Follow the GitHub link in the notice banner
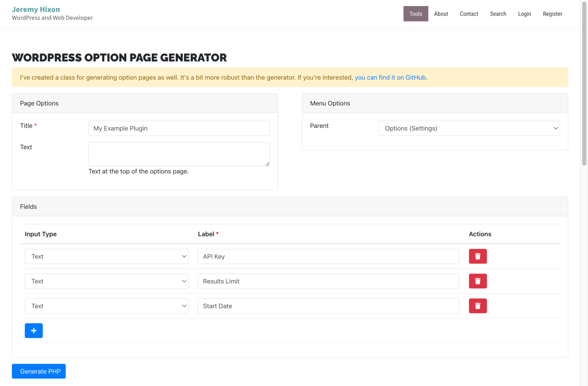Screen dimensions: 588x386 pos(390,77)
